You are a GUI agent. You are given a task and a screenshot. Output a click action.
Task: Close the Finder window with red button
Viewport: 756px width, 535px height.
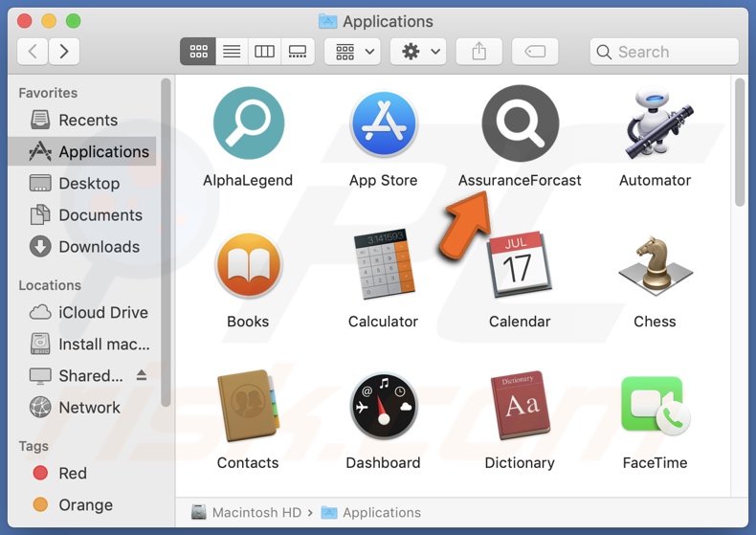click(x=25, y=21)
